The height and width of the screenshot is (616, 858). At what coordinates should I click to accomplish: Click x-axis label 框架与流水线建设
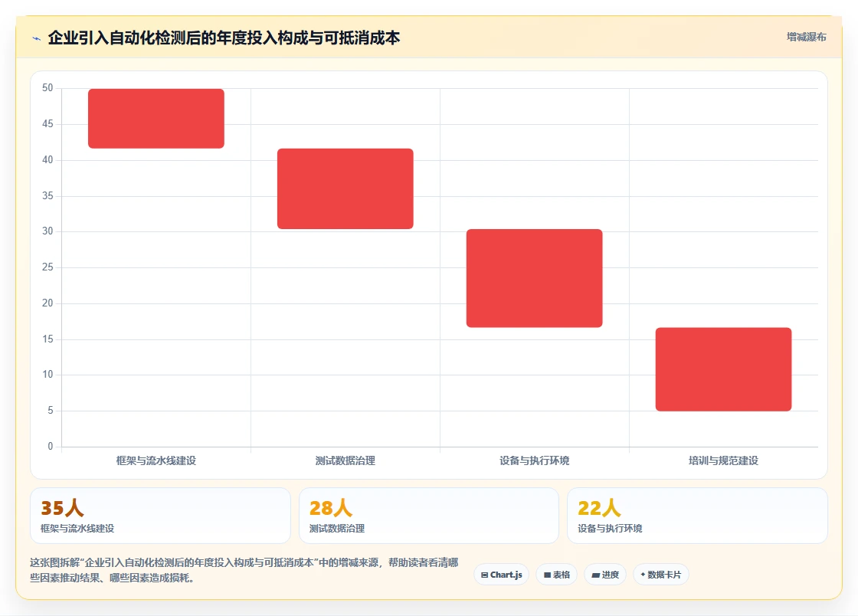(156, 460)
